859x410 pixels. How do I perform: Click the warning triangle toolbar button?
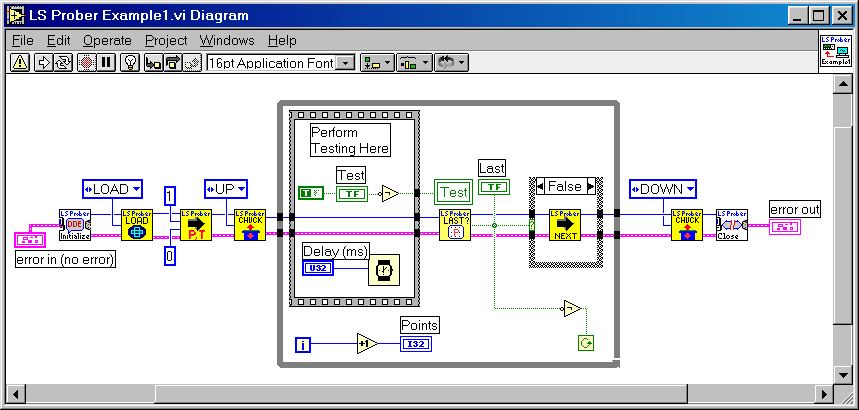[19, 63]
